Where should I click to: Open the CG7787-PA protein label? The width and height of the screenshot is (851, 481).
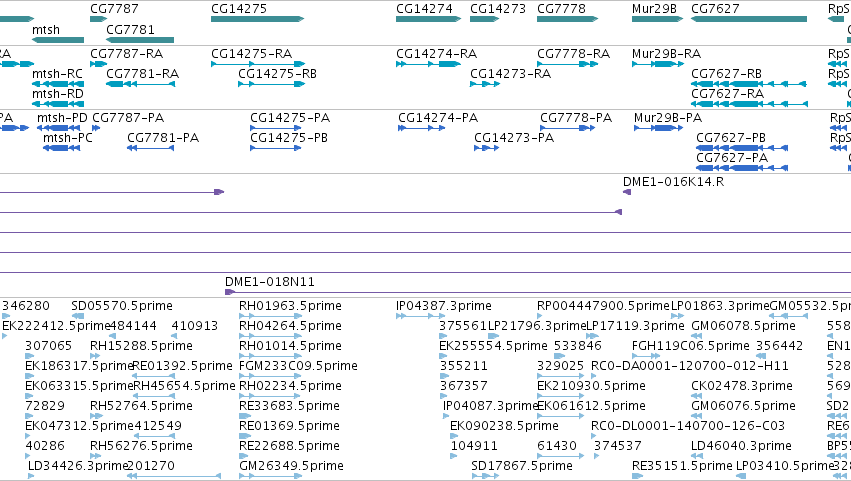click(128, 118)
